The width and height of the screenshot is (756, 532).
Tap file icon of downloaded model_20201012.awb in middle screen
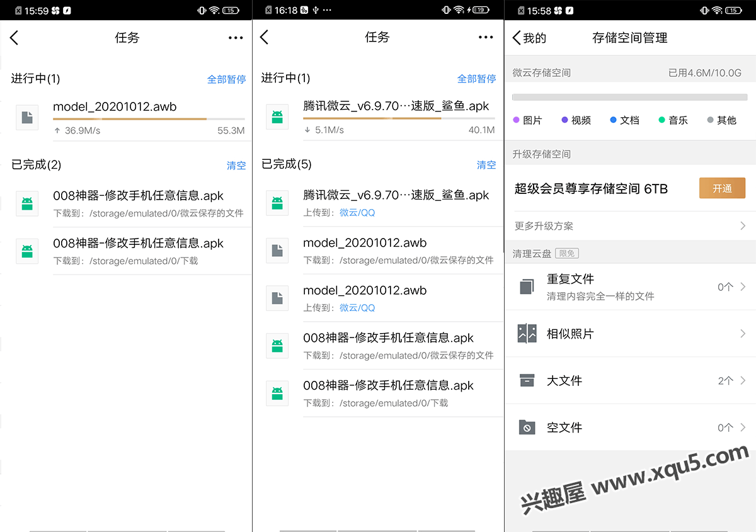point(277,251)
